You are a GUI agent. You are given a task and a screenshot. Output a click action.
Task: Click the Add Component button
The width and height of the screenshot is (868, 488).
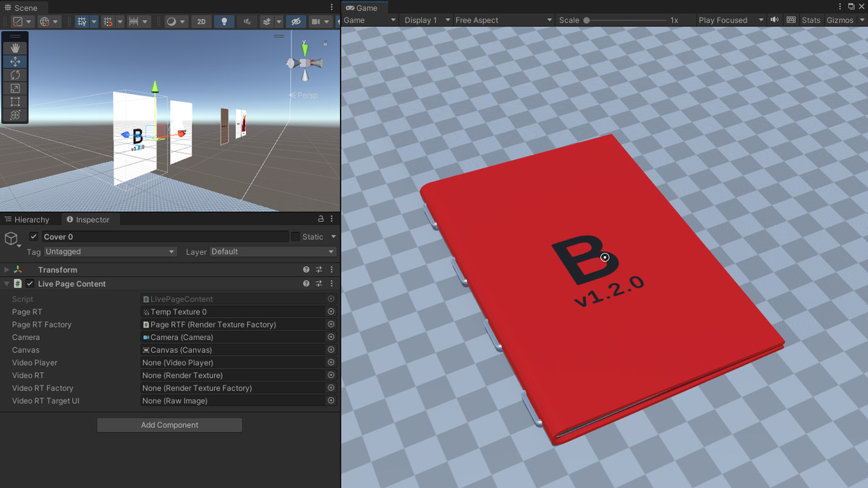pyautogui.click(x=169, y=425)
